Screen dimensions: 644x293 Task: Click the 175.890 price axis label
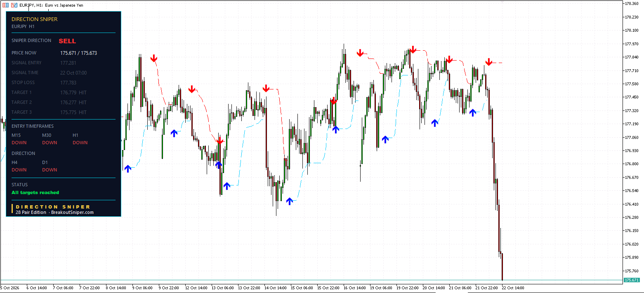(632, 258)
